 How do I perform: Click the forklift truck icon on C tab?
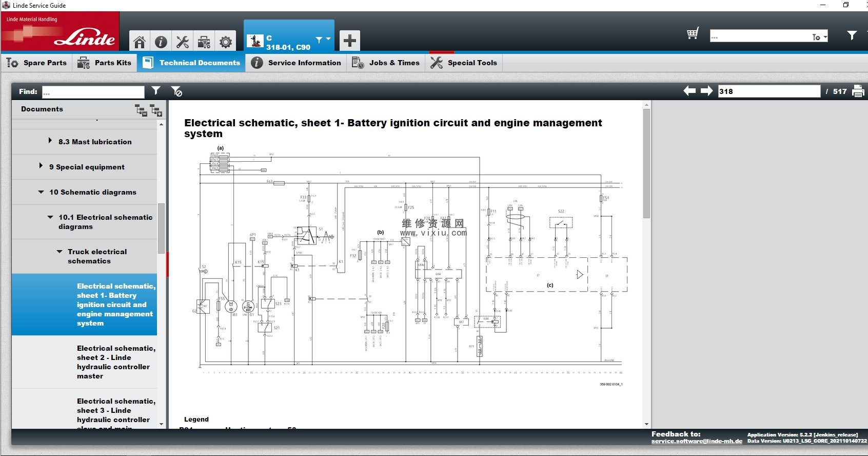click(255, 41)
